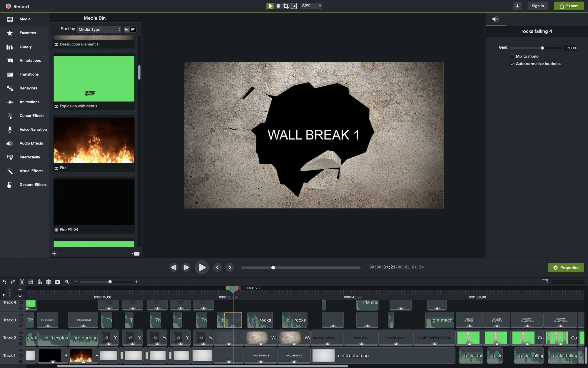Open the Favorites tab
This screenshot has height=368, width=588.
click(x=25, y=33)
